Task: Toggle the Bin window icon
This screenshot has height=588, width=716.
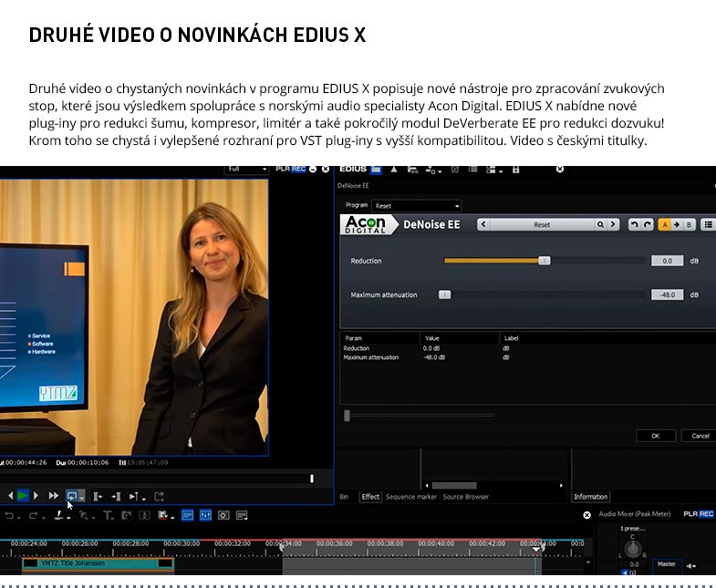Action: click(x=187, y=515)
